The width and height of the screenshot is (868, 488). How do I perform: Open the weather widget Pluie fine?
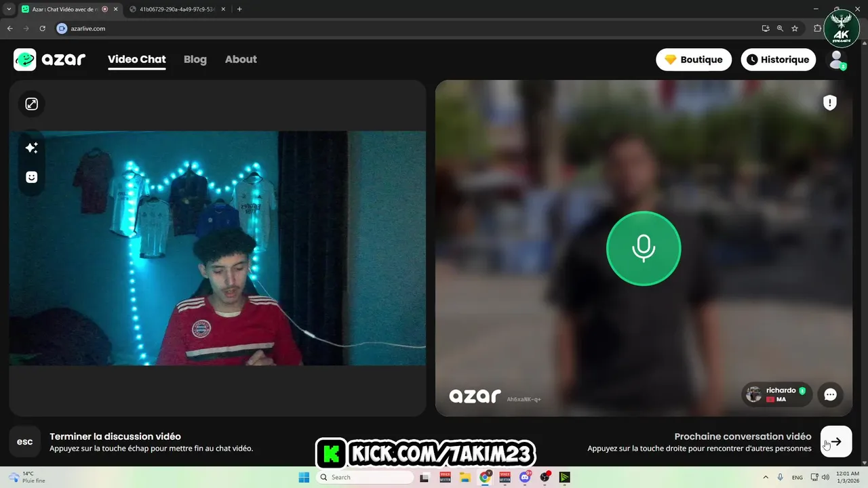tap(26, 477)
